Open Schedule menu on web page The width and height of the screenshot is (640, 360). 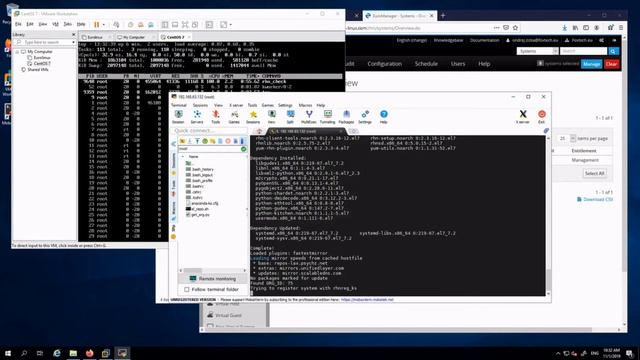tap(426, 64)
